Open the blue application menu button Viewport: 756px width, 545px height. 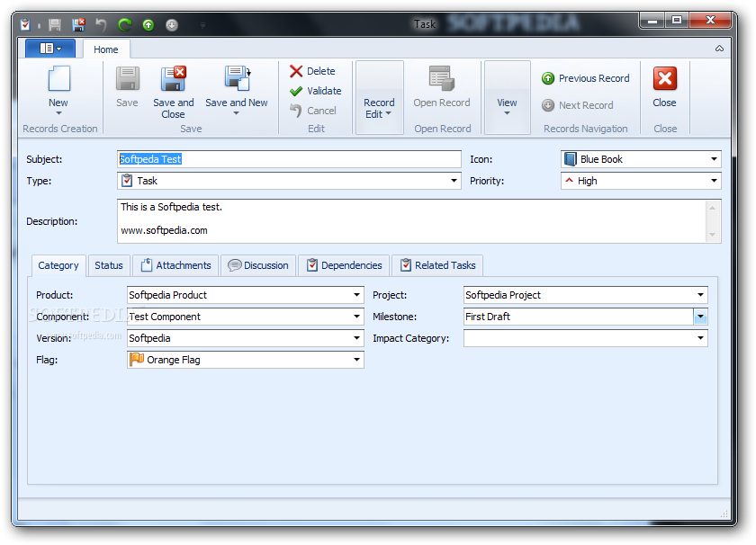tap(50, 49)
